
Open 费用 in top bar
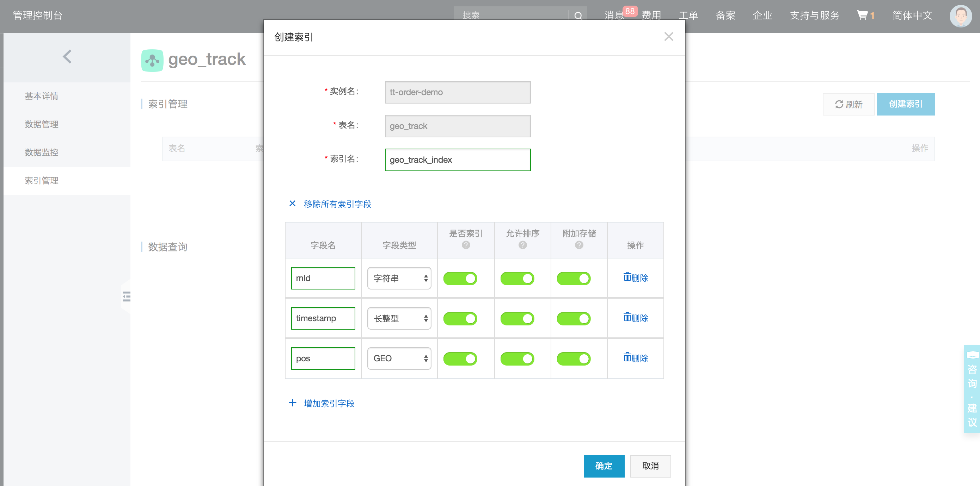tap(651, 15)
